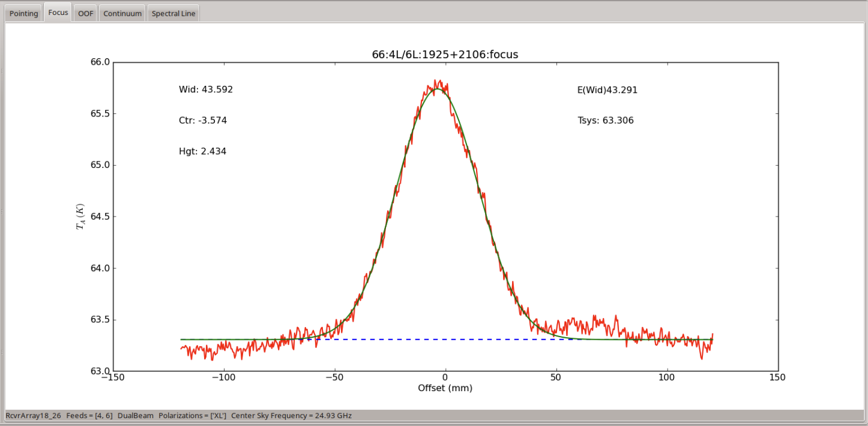Viewport: 868px width, 426px height.
Task: Click the Hgt: 2.434 annotation
Action: pyautogui.click(x=203, y=152)
